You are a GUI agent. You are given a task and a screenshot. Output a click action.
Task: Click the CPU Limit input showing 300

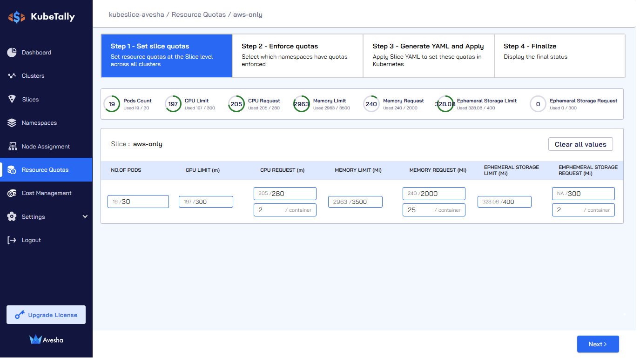(206, 202)
